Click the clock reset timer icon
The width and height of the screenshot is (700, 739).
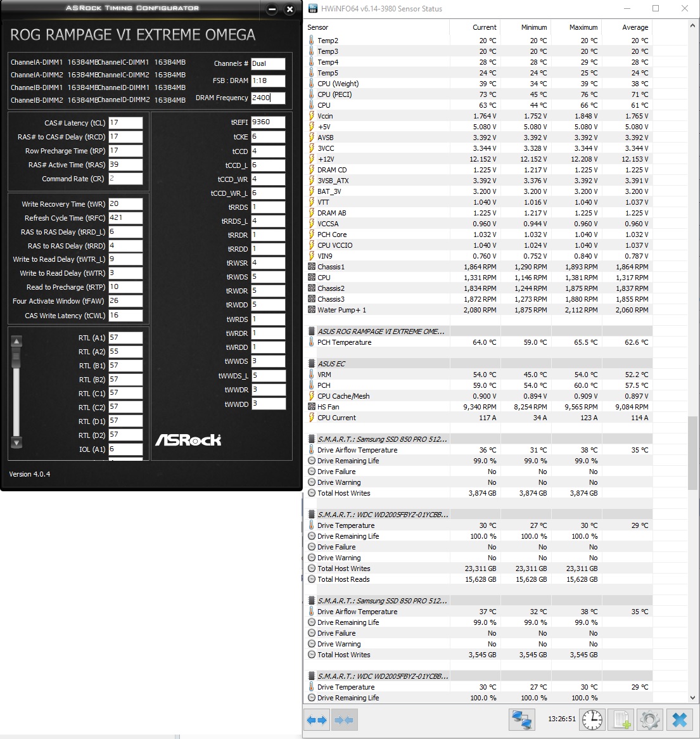pos(592,720)
